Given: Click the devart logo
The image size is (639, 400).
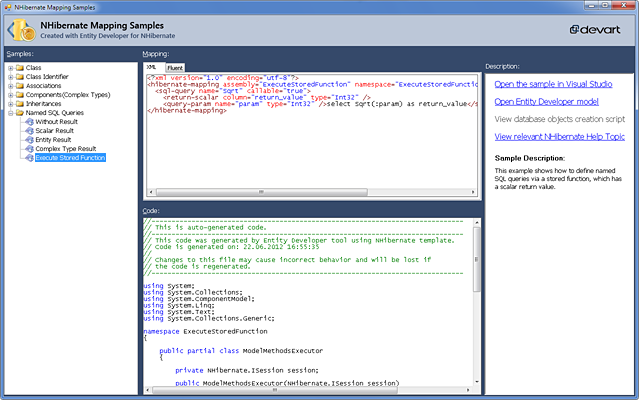Looking at the screenshot, I should pos(595,30).
